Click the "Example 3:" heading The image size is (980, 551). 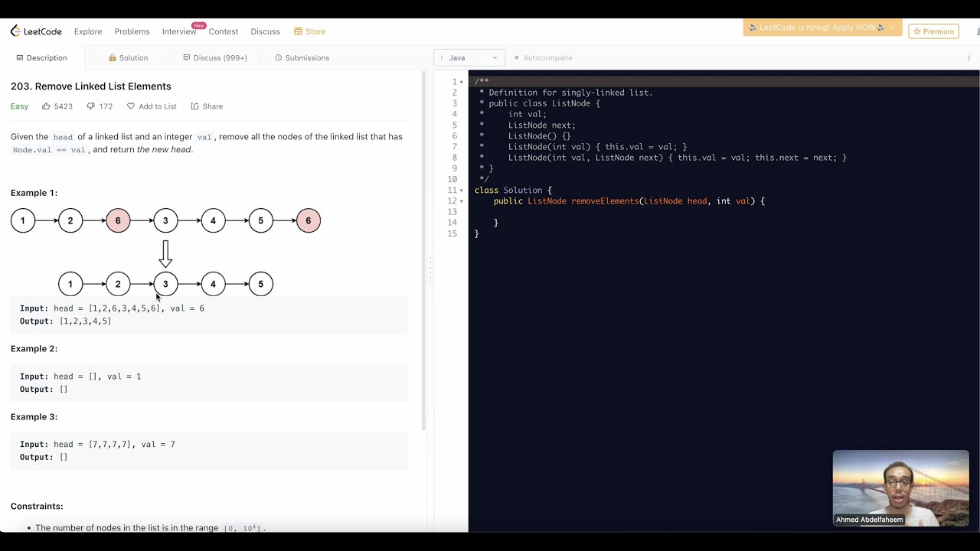tap(34, 417)
